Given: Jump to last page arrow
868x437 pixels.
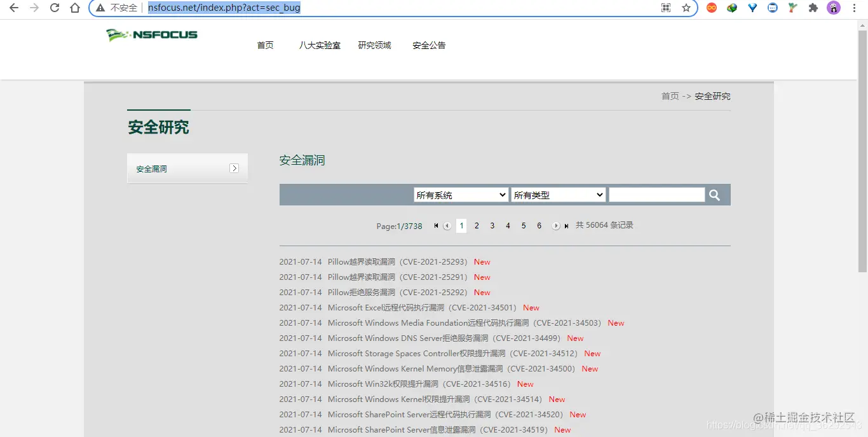Looking at the screenshot, I should tap(567, 226).
